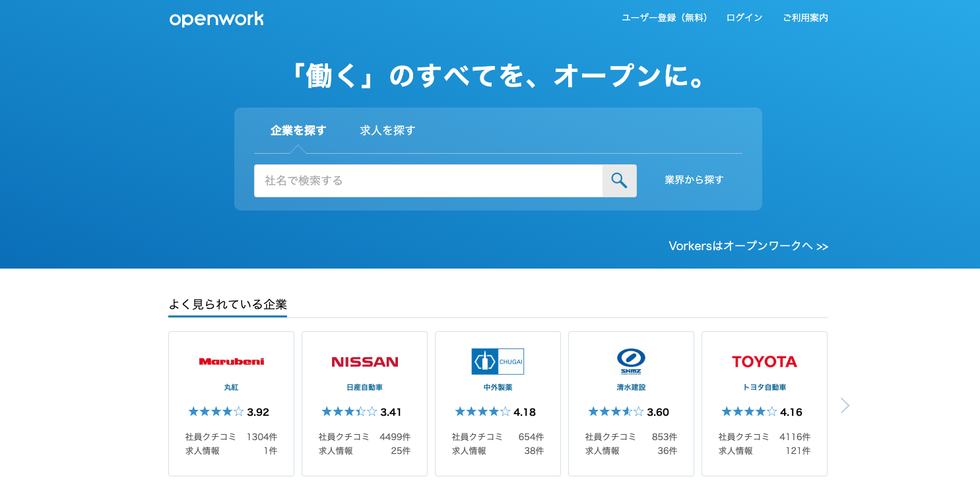This screenshot has width=980, height=485.
Task: Click the よく見られている企業 heading
Action: [228, 305]
